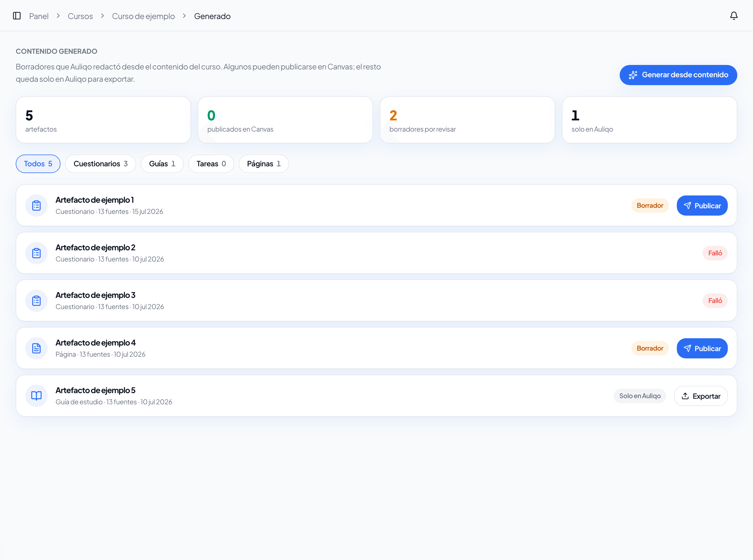753x560 pixels.
Task: Publish Artefacto de ejemplo 1
Action: coord(702,206)
